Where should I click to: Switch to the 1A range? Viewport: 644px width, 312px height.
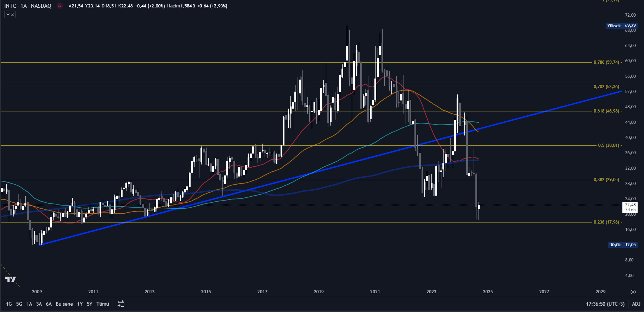pyautogui.click(x=29, y=304)
